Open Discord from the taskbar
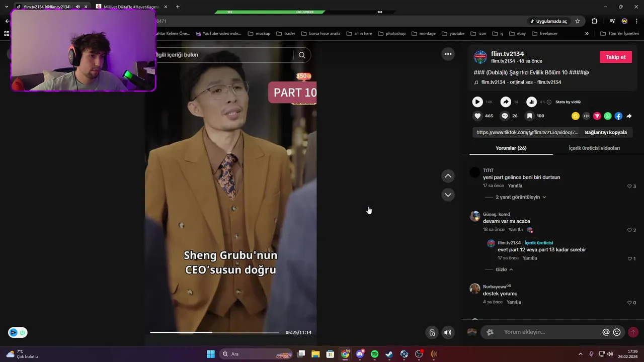This screenshot has height=362, width=644. point(360,354)
